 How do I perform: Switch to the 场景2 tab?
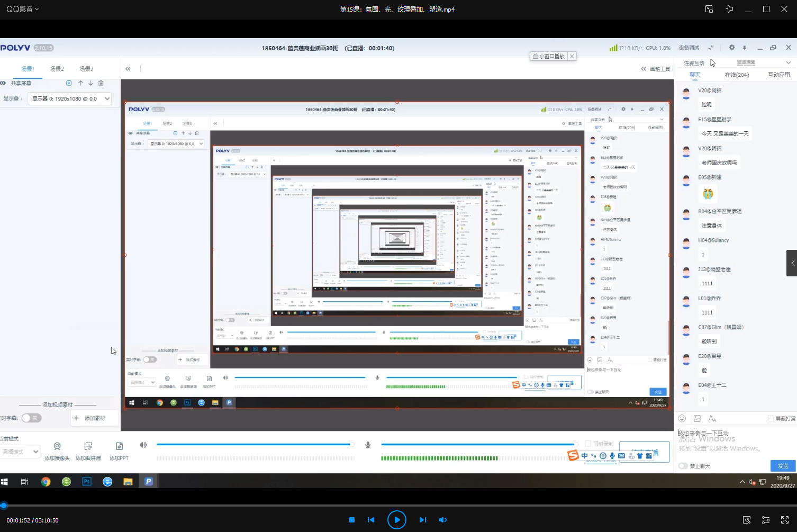point(57,69)
